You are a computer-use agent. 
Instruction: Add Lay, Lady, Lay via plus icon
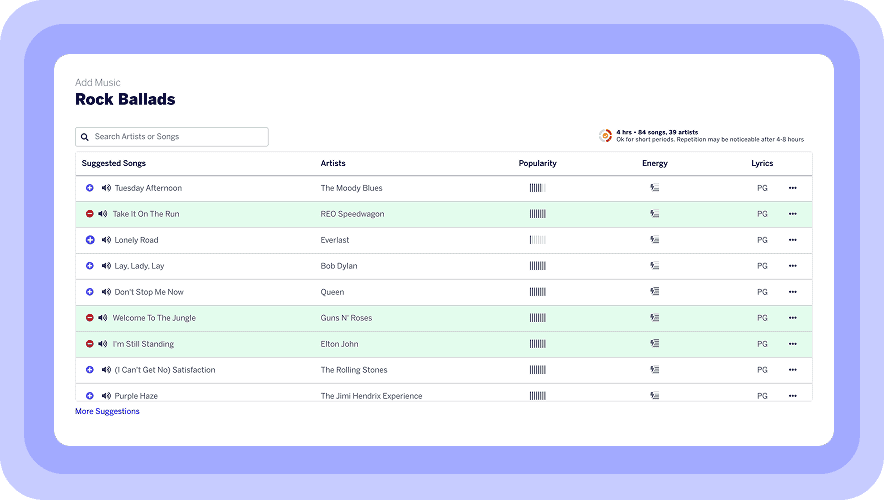tap(90, 266)
